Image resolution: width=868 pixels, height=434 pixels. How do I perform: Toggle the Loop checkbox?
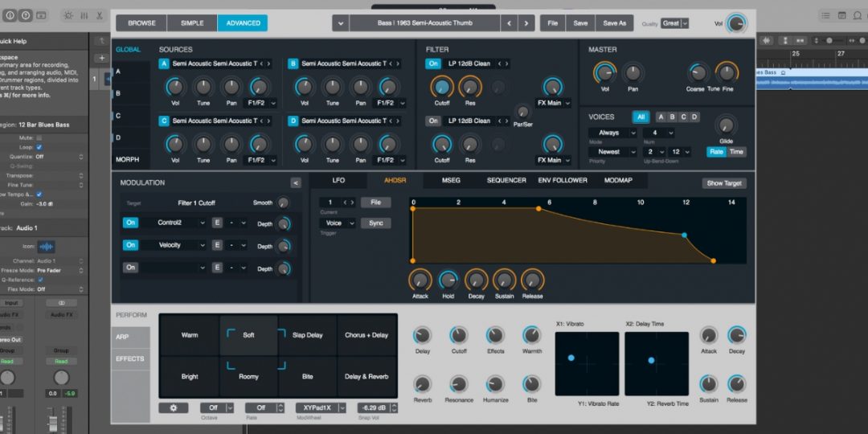pos(39,147)
